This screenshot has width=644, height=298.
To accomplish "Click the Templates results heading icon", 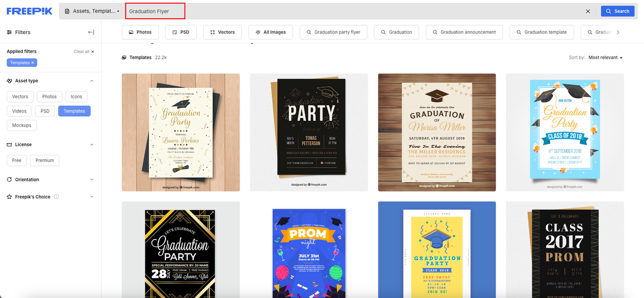I will [124, 58].
